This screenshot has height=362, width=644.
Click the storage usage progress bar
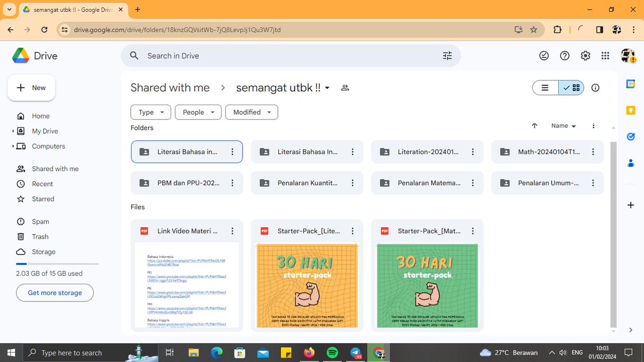(x=57, y=264)
